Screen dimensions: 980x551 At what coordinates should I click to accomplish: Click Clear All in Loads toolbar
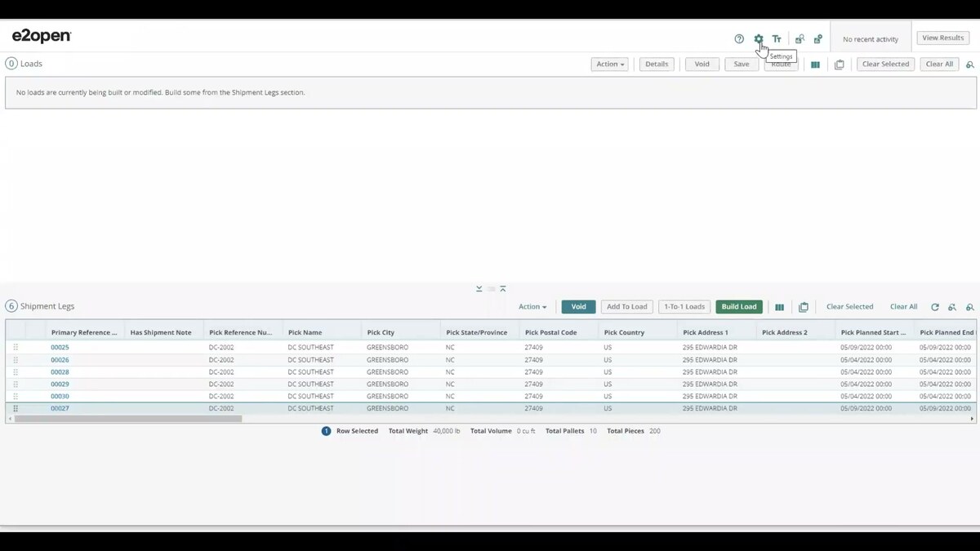pos(939,64)
